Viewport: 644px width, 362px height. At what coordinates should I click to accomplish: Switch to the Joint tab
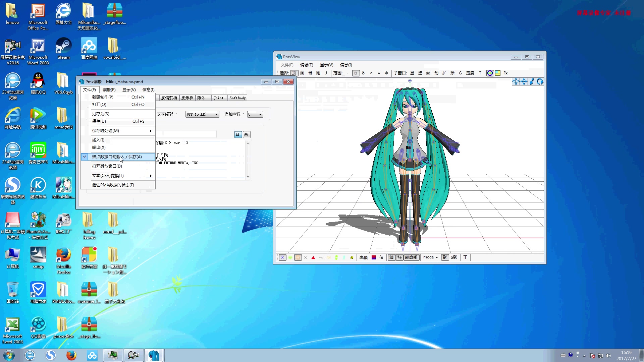point(218,98)
